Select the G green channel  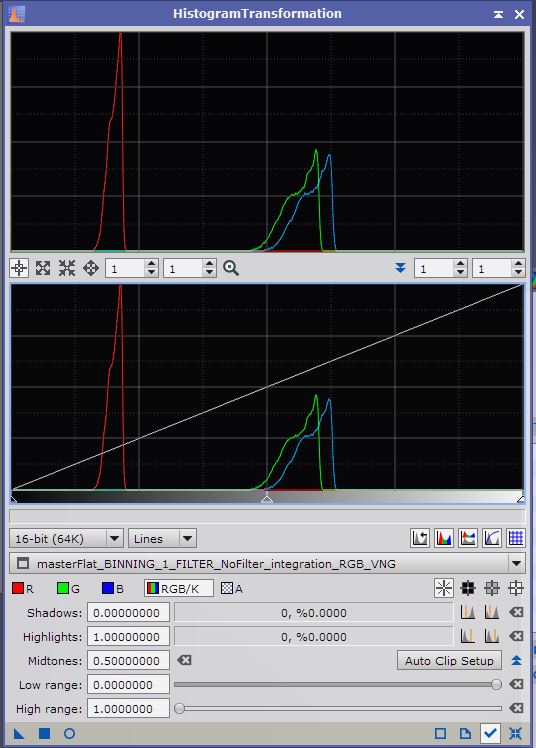coord(68,589)
